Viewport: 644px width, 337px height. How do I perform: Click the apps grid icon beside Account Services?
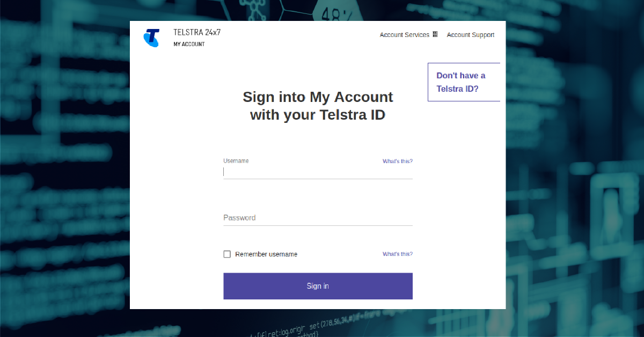(x=435, y=34)
